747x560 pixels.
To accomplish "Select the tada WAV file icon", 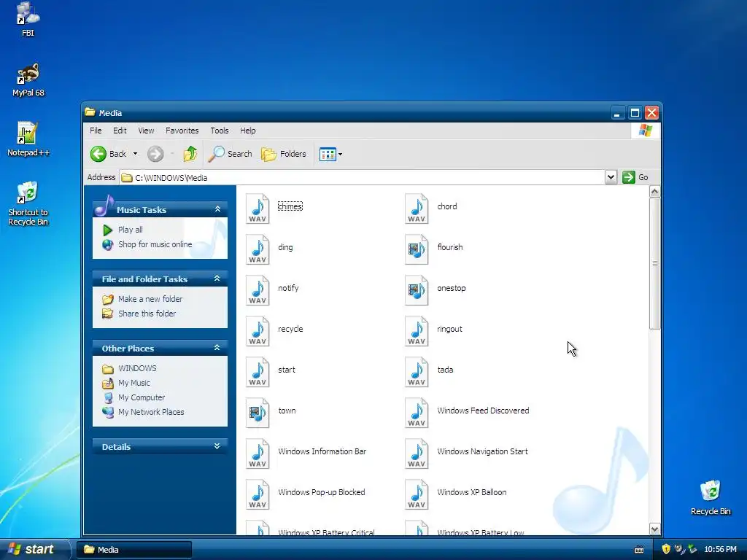I will pyautogui.click(x=417, y=372).
